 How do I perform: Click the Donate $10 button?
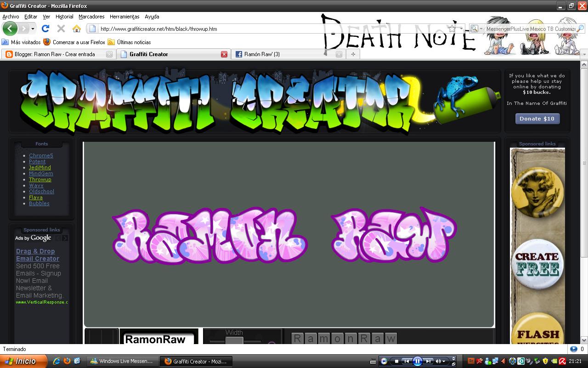tap(537, 118)
